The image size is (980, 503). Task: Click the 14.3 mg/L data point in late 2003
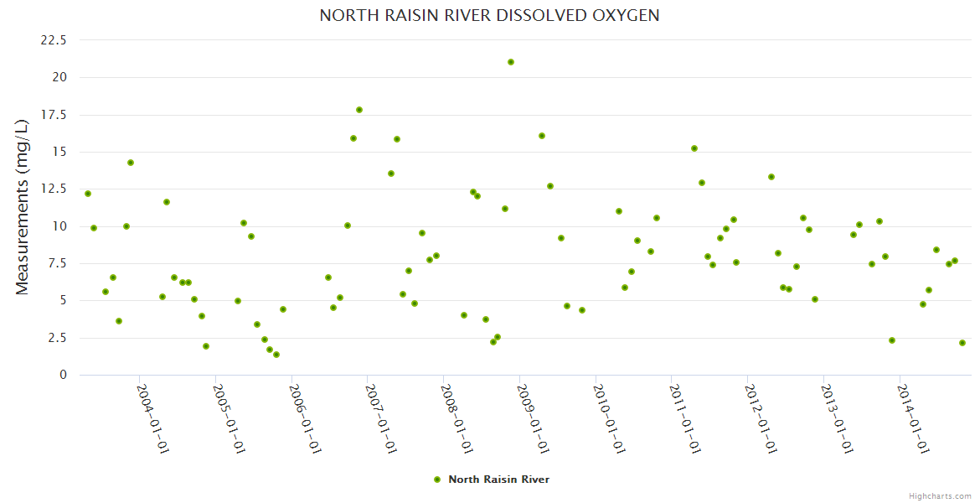pos(131,163)
